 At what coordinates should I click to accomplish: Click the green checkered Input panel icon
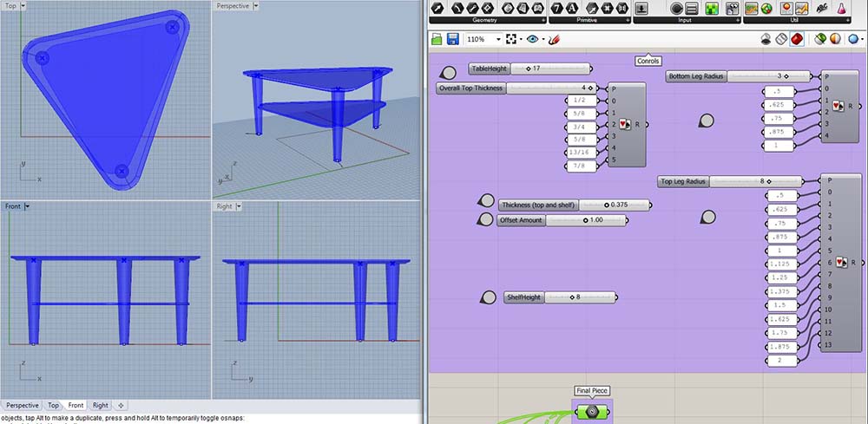(x=711, y=9)
